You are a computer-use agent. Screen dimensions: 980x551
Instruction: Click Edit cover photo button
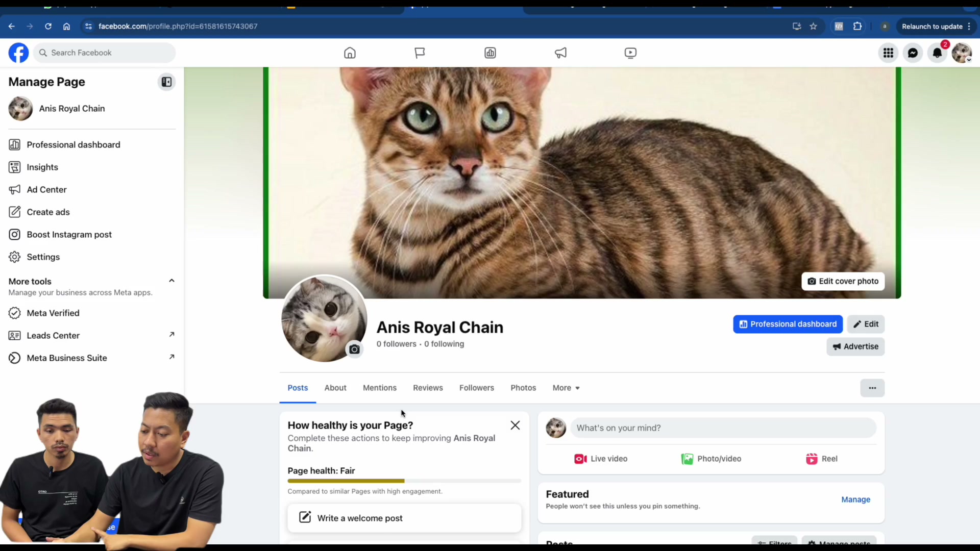coord(843,281)
